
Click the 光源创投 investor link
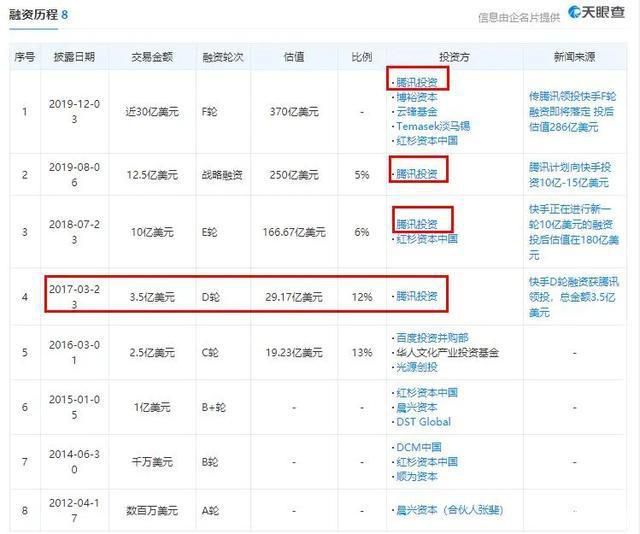click(x=417, y=367)
